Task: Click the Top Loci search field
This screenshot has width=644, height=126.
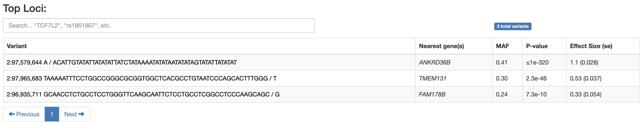Action: (x=159, y=26)
